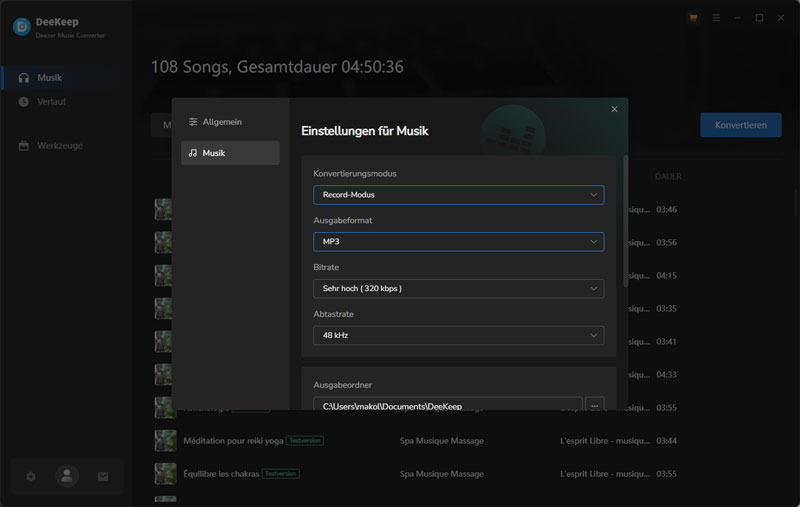Close the settings dialog with X
Image resolution: width=800 pixels, height=507 pixels.
pyautogui.click(x=614, y=109)
